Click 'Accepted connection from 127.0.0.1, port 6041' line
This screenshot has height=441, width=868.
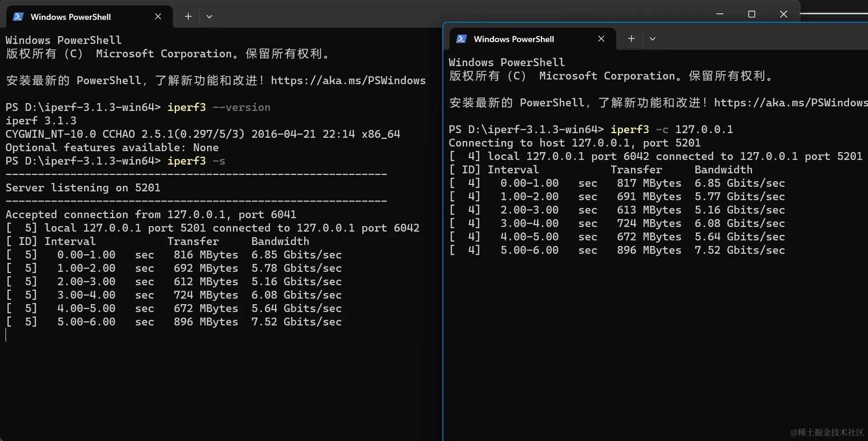(151, 214)
